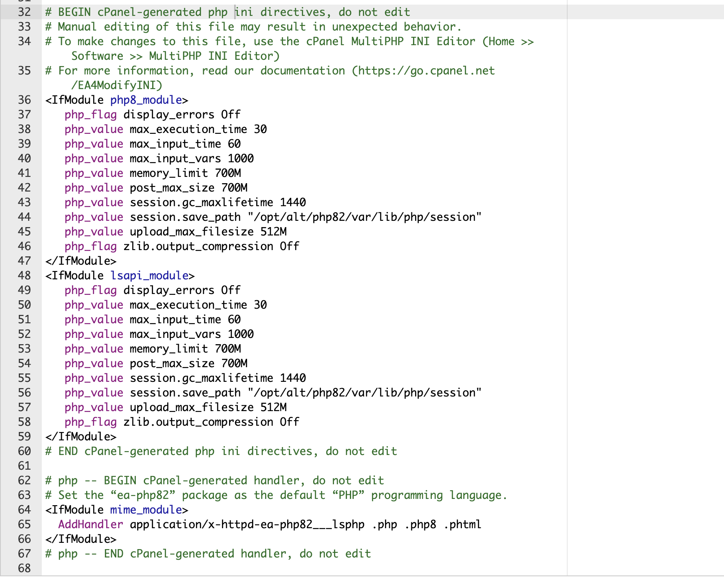724x588 pixels.
Task: Click display_errors on line 37
Action: 168,115
